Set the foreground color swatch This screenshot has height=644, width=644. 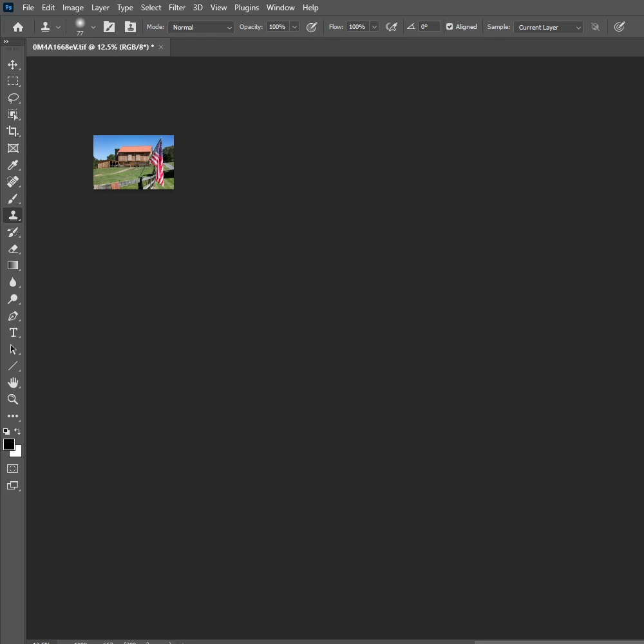tap(8, 444)
